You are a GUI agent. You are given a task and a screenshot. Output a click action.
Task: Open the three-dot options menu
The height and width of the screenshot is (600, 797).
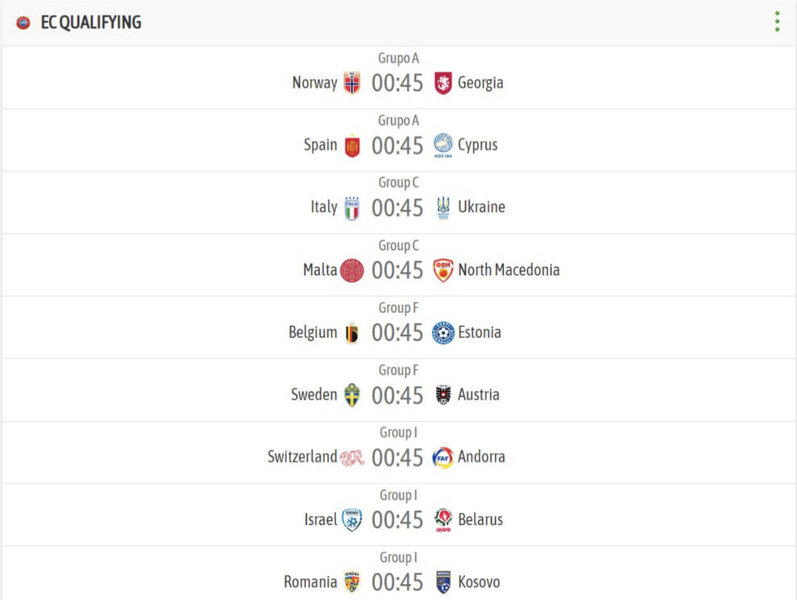coord(777,22)
